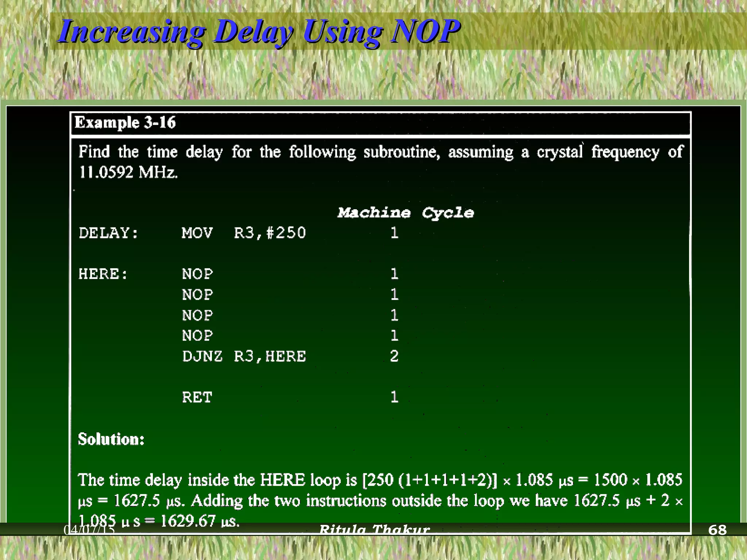
Task: Click the 'Machine Cycle' column header
Action: pos(406,213)
